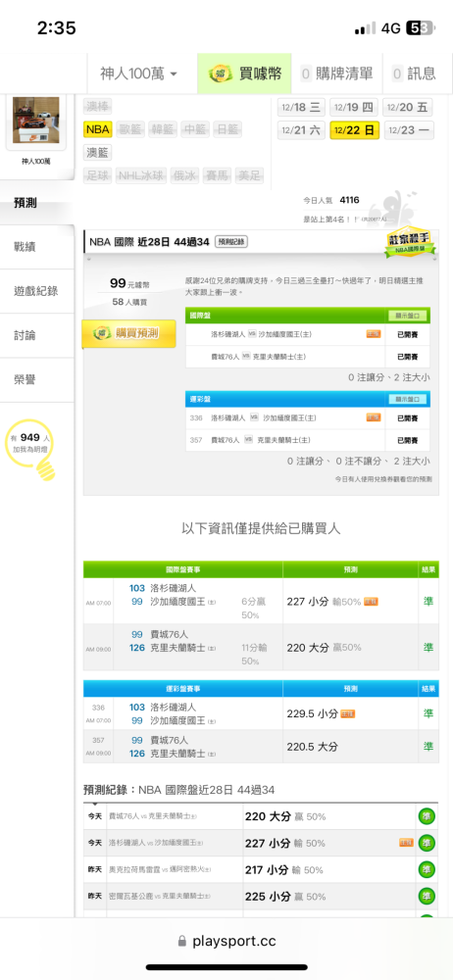Select the 澳棒 league tab

pos(99,107)
